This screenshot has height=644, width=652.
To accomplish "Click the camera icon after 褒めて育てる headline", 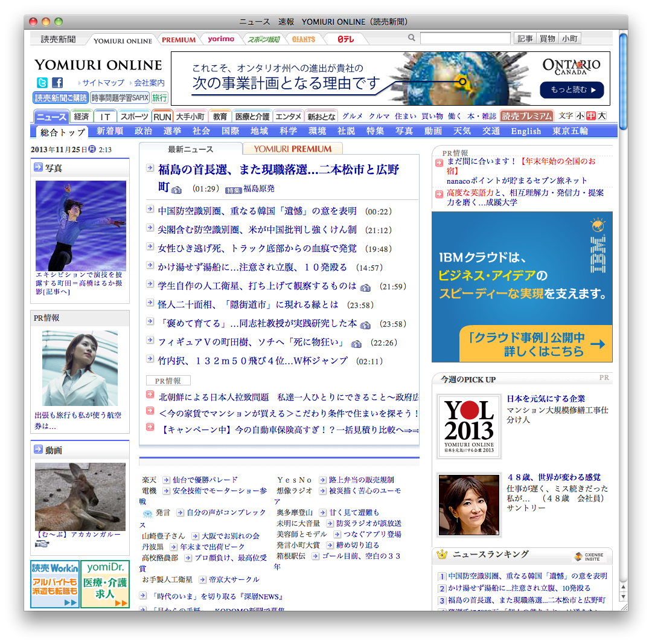I will (x=365, y=325).
